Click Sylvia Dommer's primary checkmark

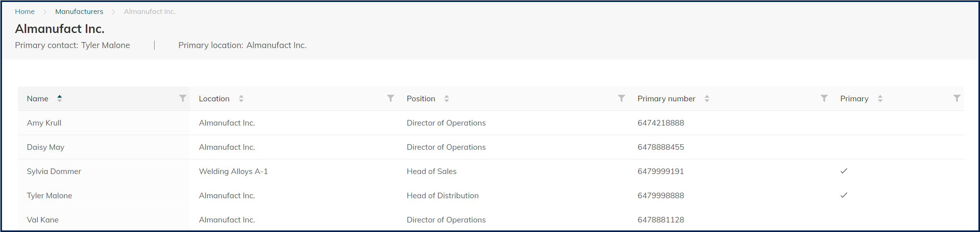844,171
